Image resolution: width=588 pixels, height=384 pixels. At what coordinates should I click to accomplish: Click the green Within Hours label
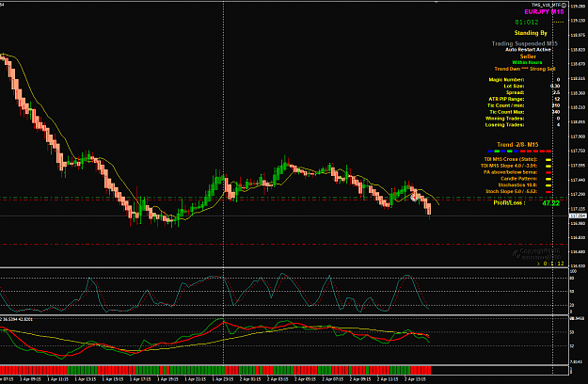527,63
